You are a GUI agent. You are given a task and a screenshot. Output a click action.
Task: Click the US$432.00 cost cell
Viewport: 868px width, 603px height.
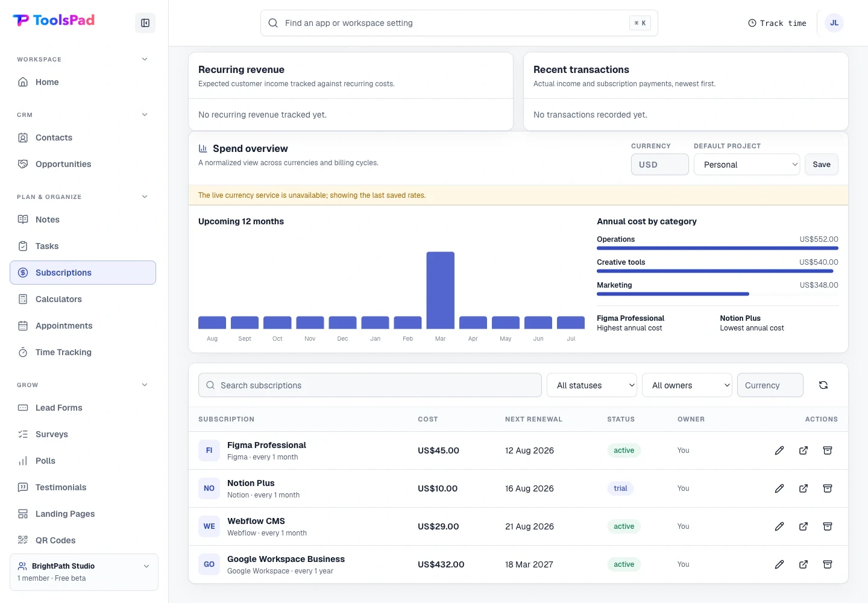(x=441, y=564)
